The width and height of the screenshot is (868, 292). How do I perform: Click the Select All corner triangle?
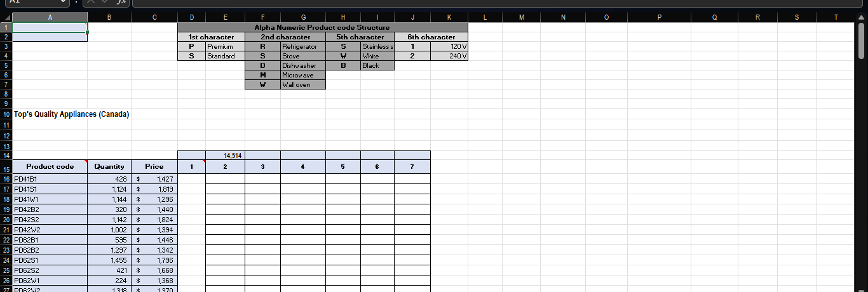coord(6,17)
